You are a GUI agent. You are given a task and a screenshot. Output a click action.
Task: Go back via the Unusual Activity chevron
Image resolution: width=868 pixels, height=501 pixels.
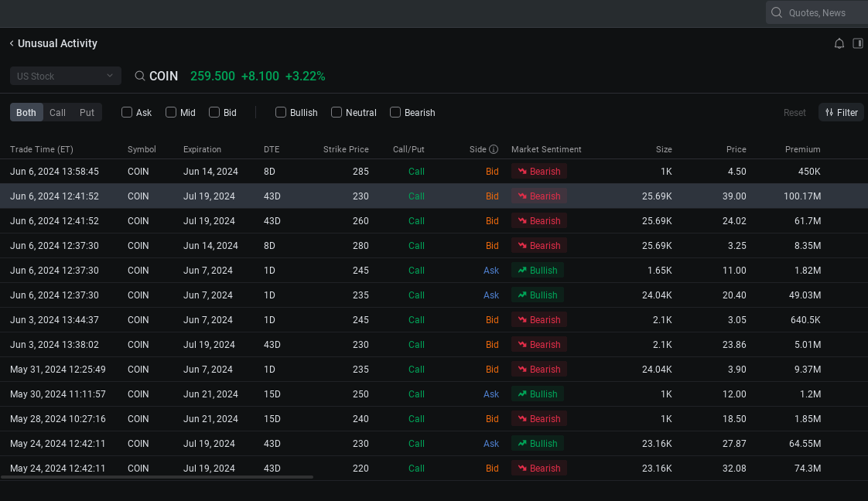point(12,43)
